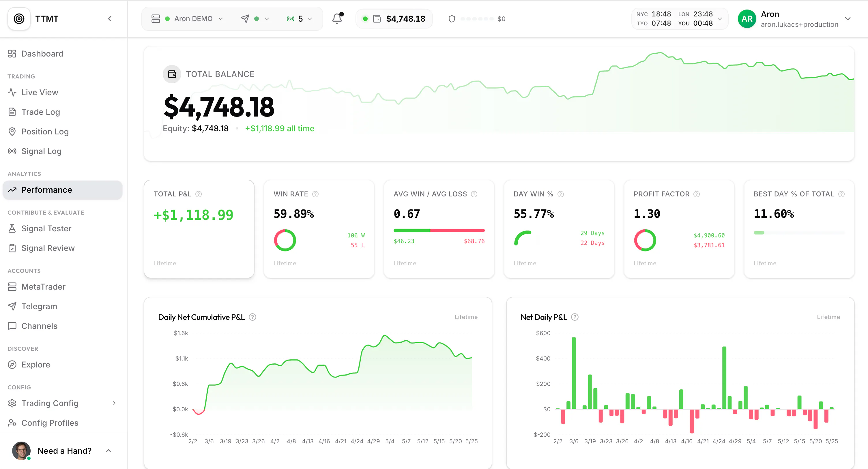The width and height of the screenshot is (868, 469).
Task: Click the Day Win % gauge arc
Action: tap(522, 238)
